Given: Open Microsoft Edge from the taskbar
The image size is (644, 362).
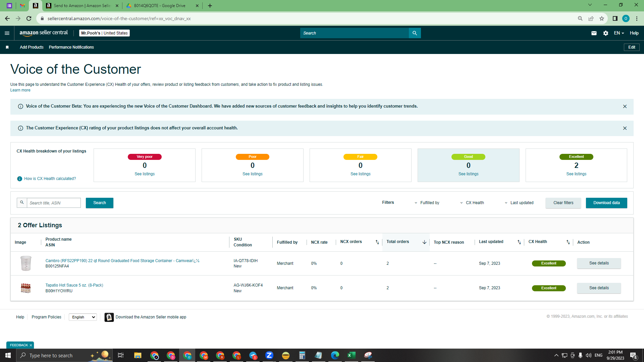Looking at the screenshot, I should pos(335,355).
